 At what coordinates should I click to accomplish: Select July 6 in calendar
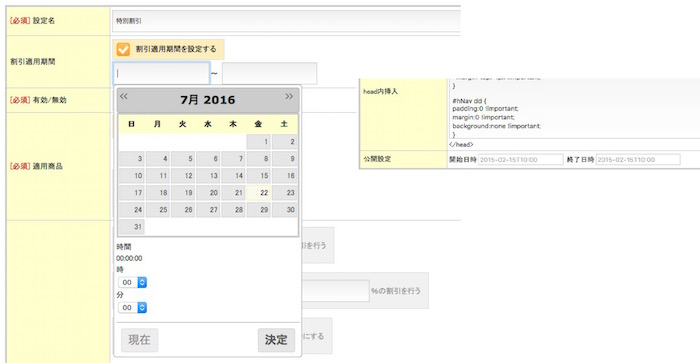208,159
